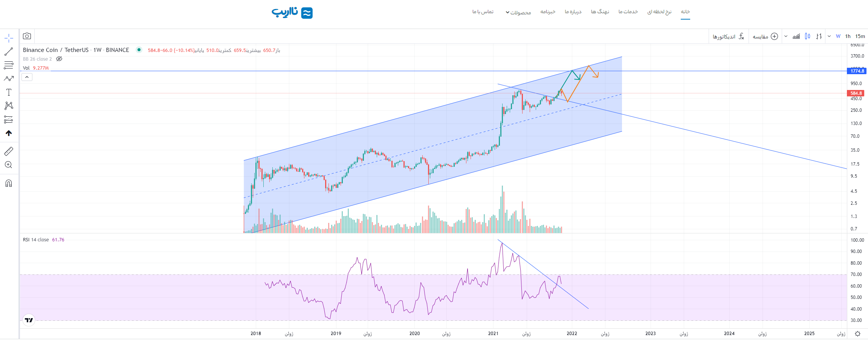Click the 2022 label on time axis
Image resolution: width=868 pixels, height=349 pixels.
[572, 333]
